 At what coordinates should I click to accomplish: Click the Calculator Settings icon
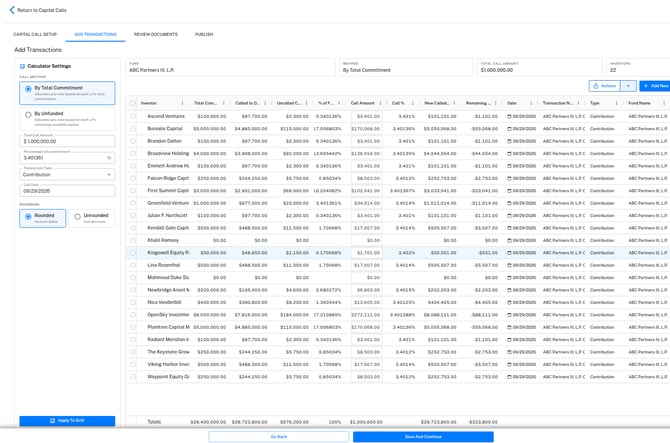click(x=22, y=66)
